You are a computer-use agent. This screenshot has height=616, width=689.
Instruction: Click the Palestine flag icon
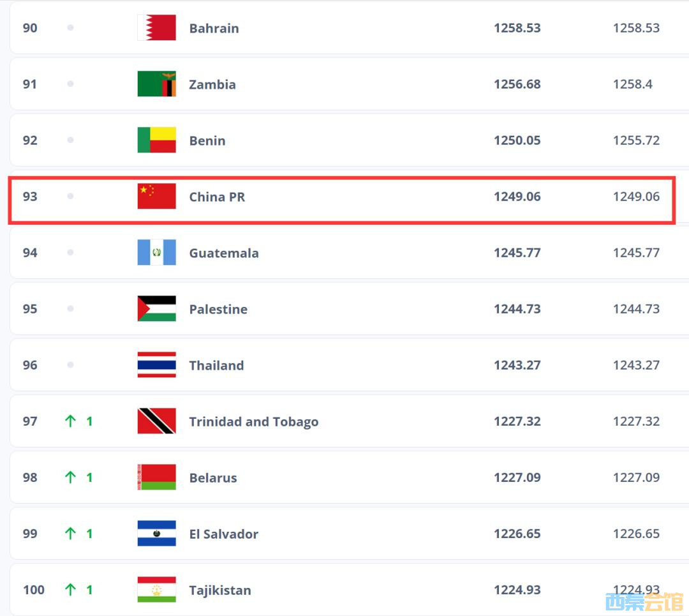(156, 309)
